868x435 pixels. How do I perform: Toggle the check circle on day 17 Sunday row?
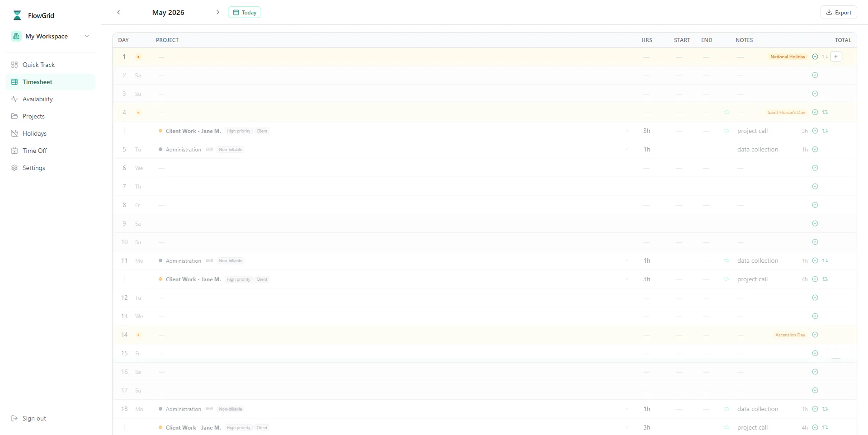click(x=815, y=390)
